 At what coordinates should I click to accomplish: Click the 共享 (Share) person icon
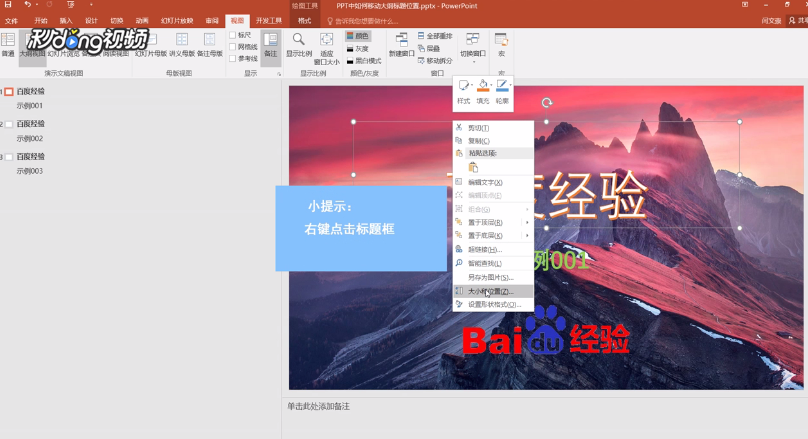[793, 21]
